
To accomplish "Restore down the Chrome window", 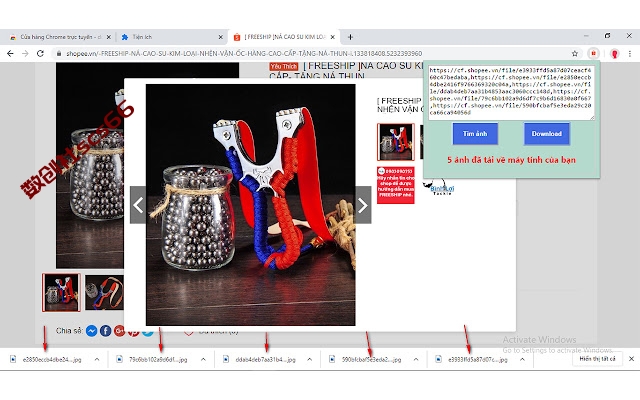I will (x=607, y=36).
